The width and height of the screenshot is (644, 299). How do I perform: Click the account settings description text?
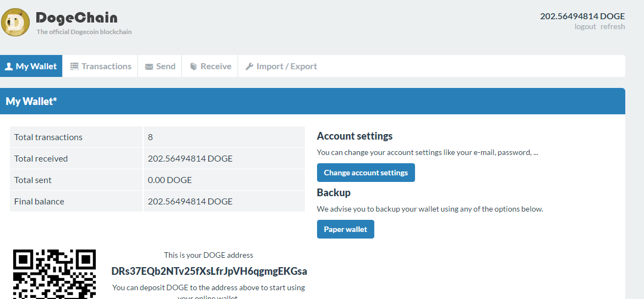click(428, 152)
